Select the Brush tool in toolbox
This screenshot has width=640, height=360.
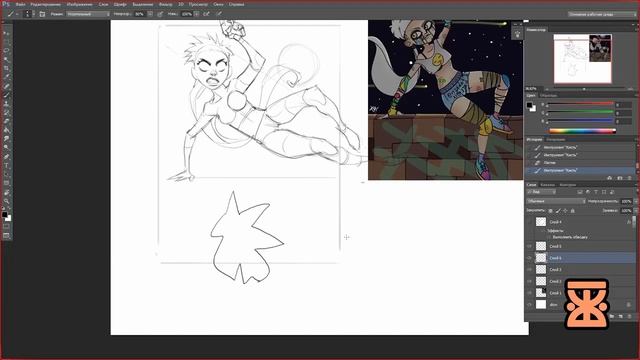6,95
